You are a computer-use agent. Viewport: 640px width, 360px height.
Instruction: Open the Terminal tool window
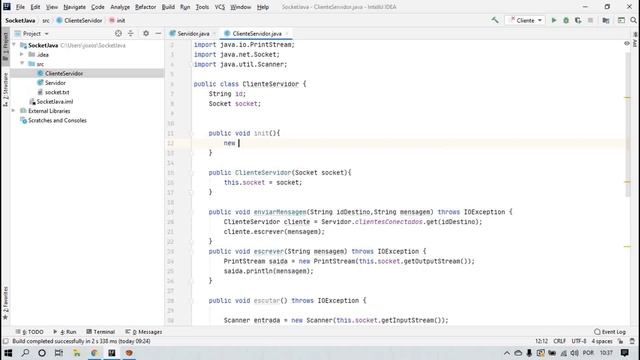click(x=101, y=332)
